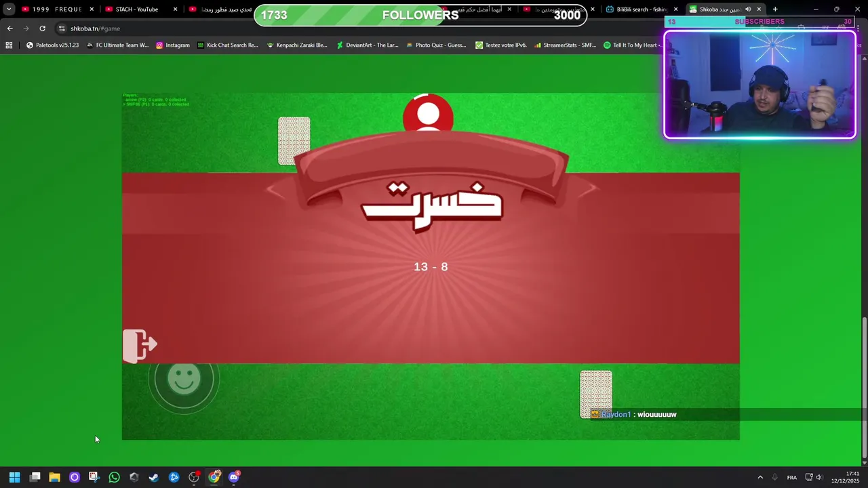This screenshot has height=488, width=868.
Task: Mute audio on the Shkoba tab
Action: [x=748, y=9]
